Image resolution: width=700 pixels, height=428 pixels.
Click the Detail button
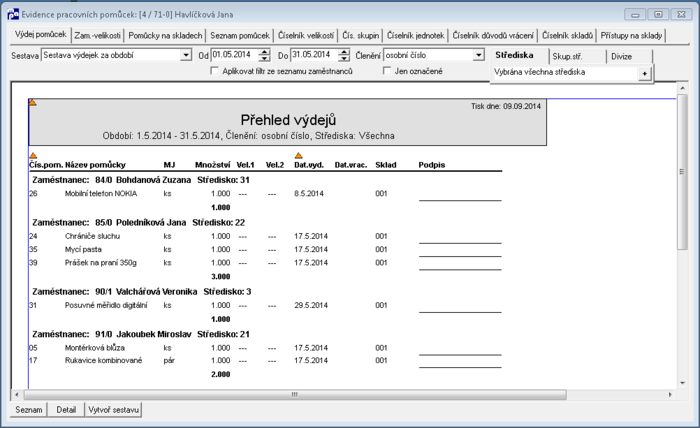(66, 410)
